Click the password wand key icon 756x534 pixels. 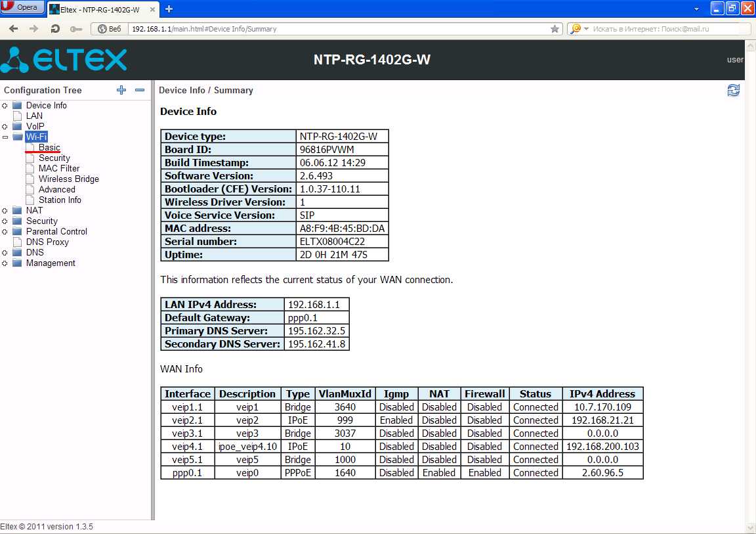tap(76, 29)
